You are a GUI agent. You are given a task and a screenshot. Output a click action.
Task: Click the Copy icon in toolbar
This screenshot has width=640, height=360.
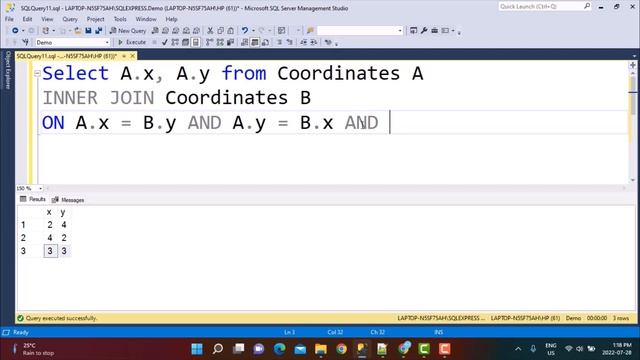(220, 31)
